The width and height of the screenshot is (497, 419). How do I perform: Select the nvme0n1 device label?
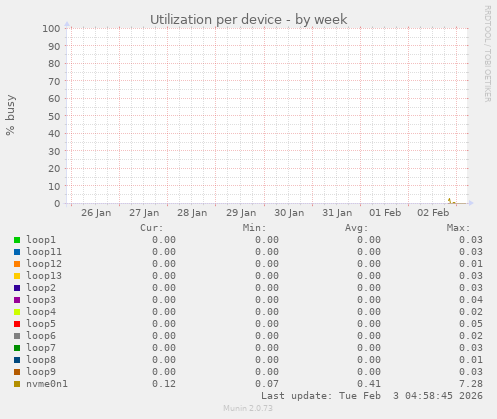tap(47, 384)
